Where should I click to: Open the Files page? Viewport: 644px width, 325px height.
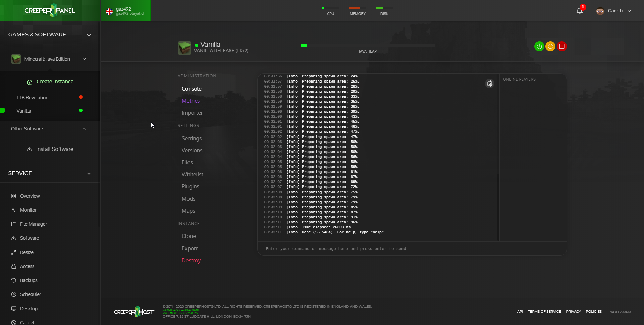(x=187, y=162)
